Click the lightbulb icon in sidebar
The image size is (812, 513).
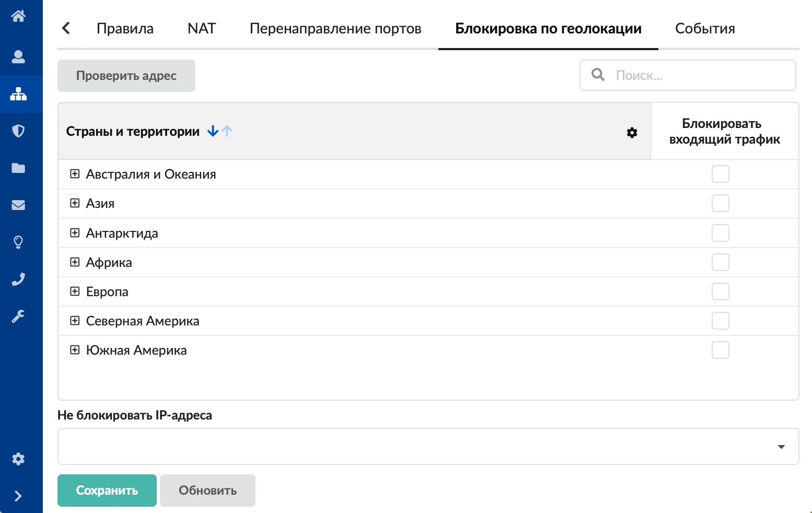[18, 242]
